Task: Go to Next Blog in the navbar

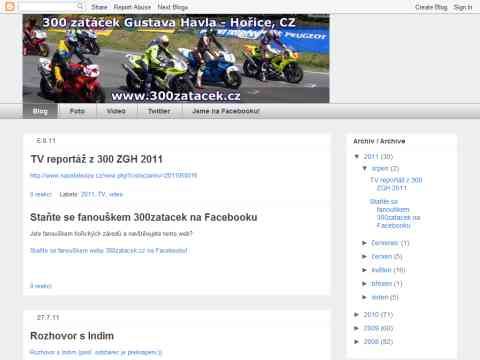Action: (173, 7)
